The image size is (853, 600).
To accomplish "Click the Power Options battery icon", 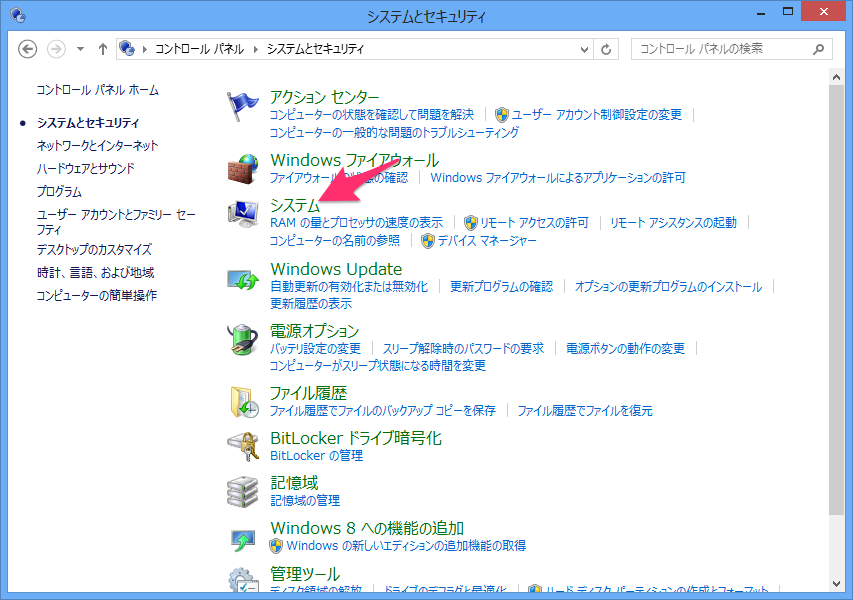I will (243, 339).
